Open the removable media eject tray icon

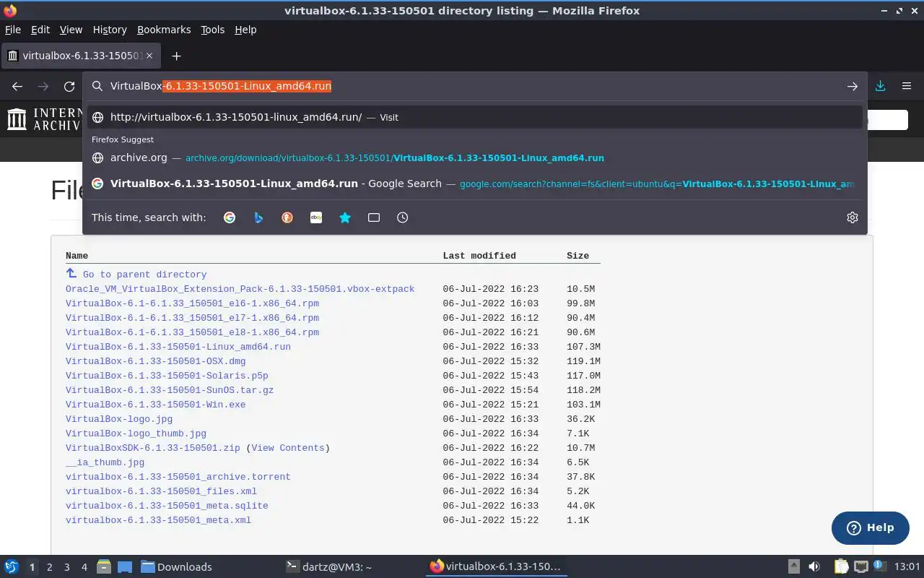793,566
